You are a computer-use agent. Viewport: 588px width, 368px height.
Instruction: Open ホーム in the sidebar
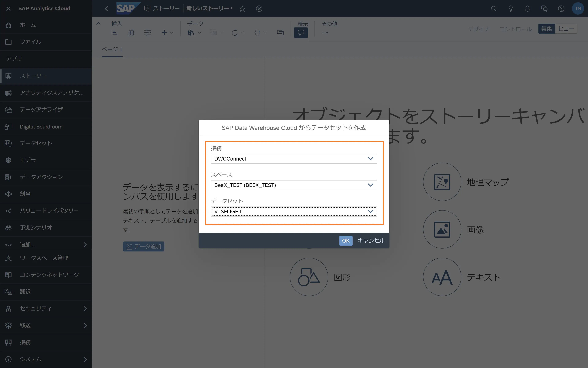pos(46,25)
